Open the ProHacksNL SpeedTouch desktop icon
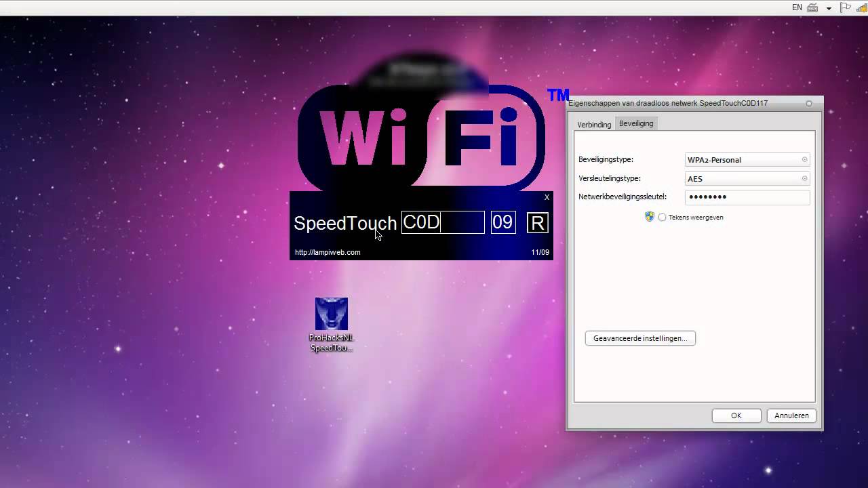868x488 pixels. 332,325
